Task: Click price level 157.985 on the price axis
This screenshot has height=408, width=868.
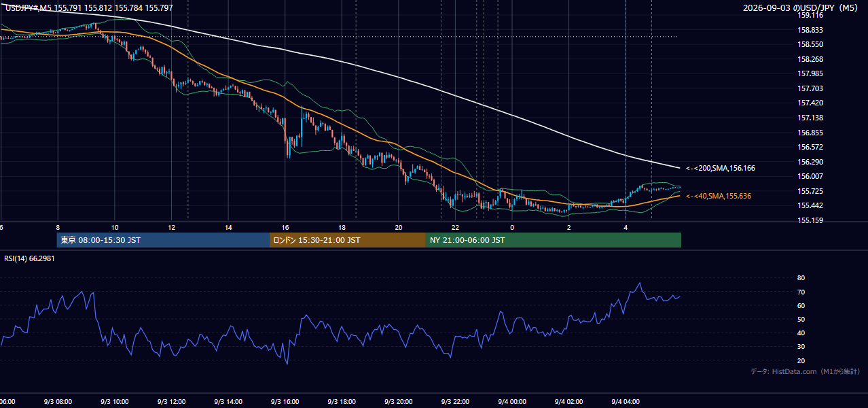Action: pyautogui.click(x=810, y=73)
